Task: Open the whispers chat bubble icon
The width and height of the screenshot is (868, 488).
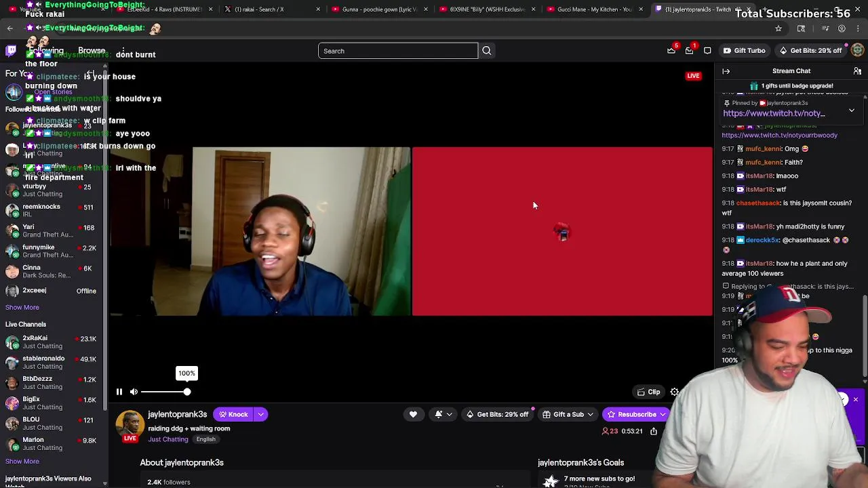Action: (x=707, y=50)
